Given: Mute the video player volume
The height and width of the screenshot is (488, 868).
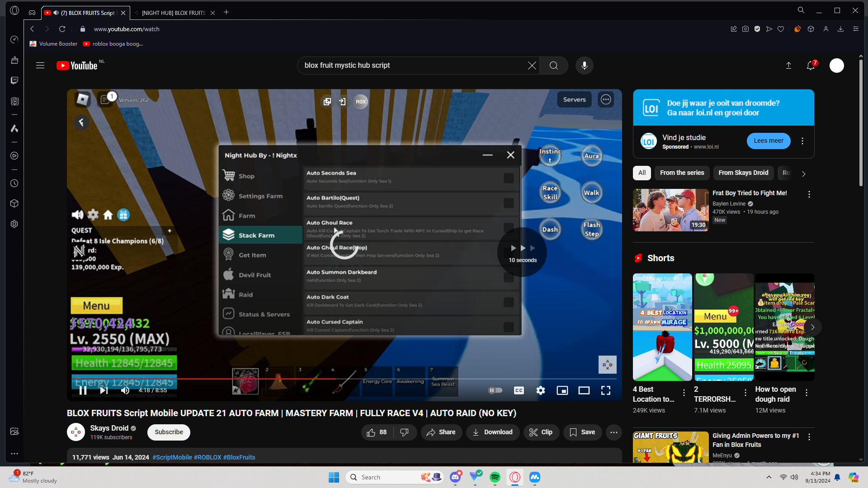Looking at the screenshot, I should pyautogui.click(x=125, y=390).
